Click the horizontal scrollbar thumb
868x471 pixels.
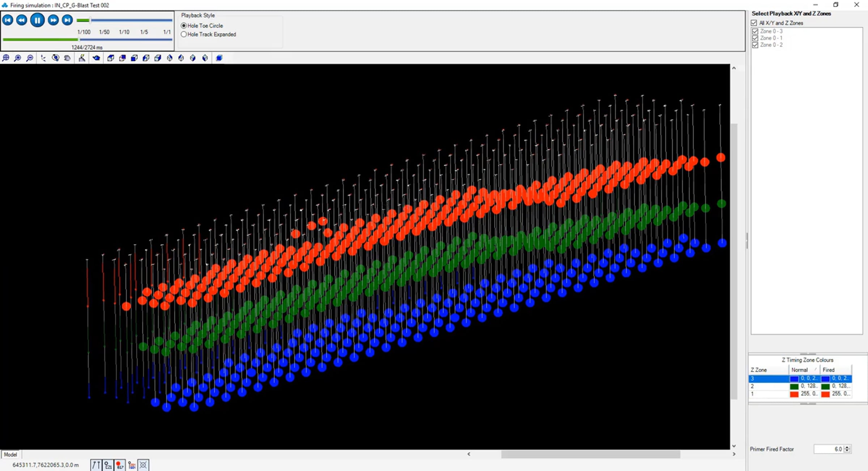pyautogui.click(x=591, y=454)
